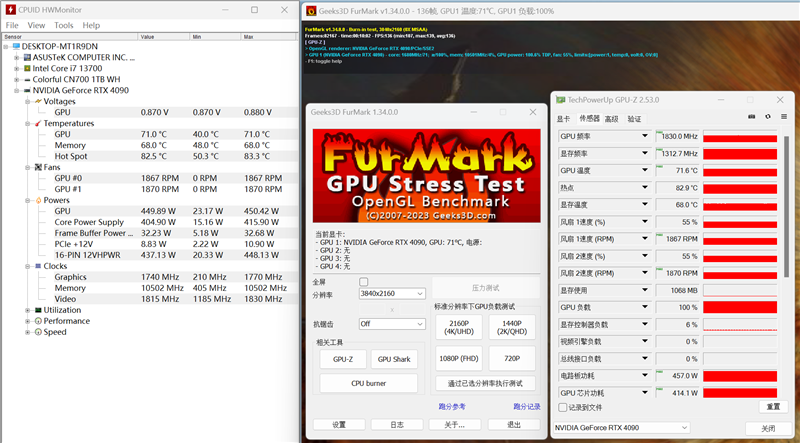Click the DESKTOP-MT1R9DN computer icon
Image resolution: width=800 pixels, height=443 pixels.
tap(15, 46)
